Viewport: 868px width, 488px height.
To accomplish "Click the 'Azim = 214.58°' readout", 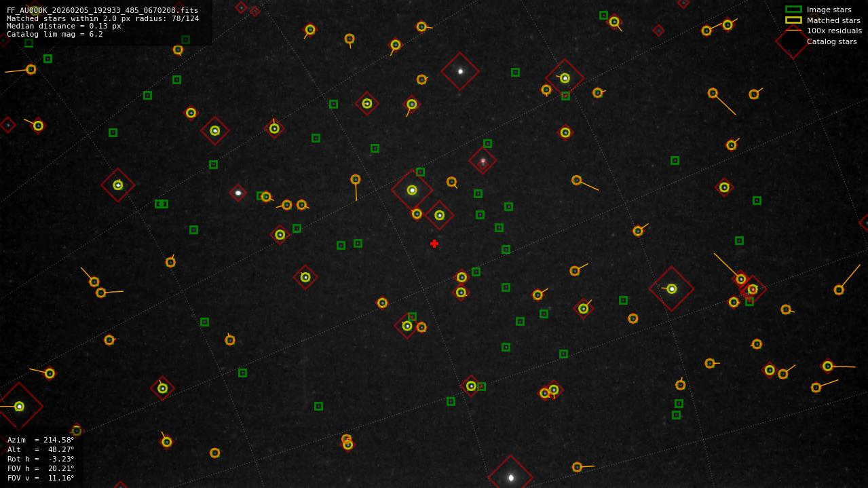I will (x=41, y=440).
